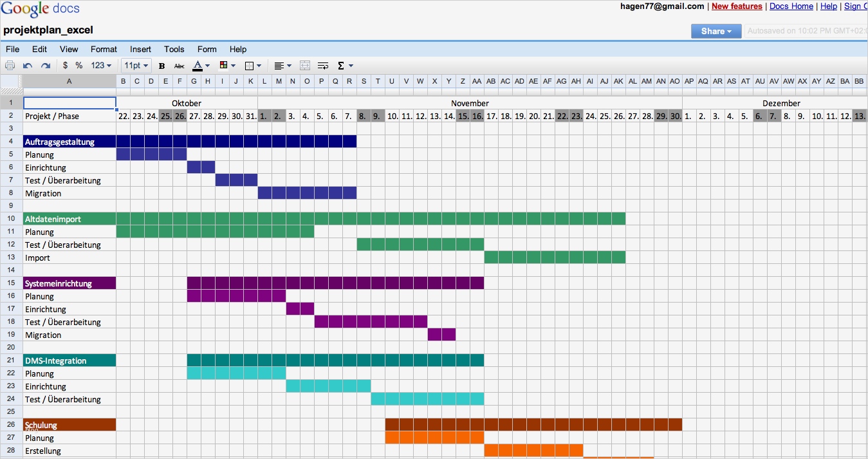Open the 11pt font size dropdown
This screenshot has width=868, height=459.
click(135, 65)
